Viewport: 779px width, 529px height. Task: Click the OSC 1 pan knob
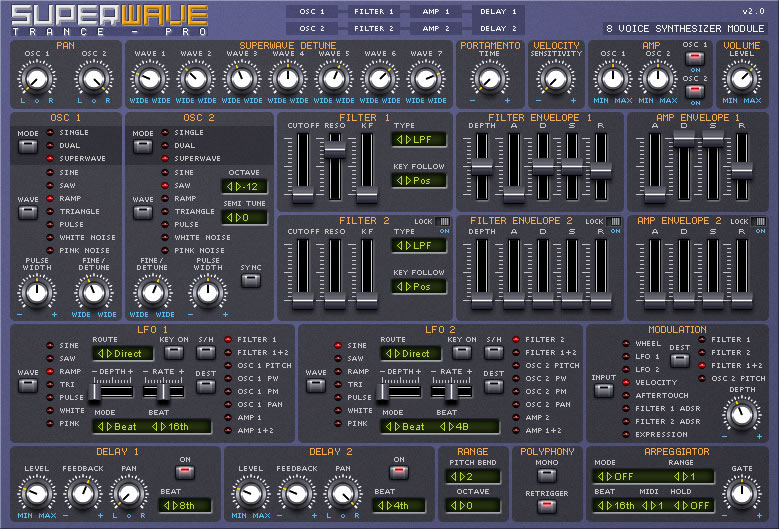[37, 79]
